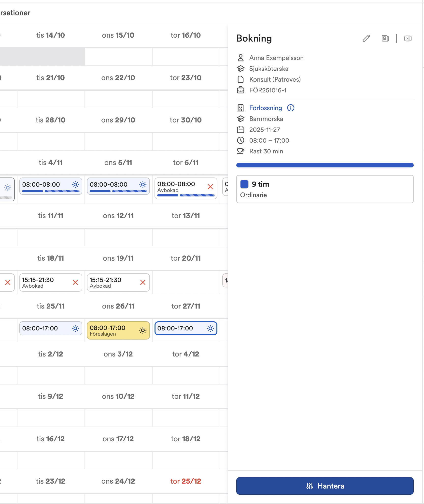Click the graduation cap icon beside Sjuksköterska
The image size is (424, 504).
(x=240, y=69)
